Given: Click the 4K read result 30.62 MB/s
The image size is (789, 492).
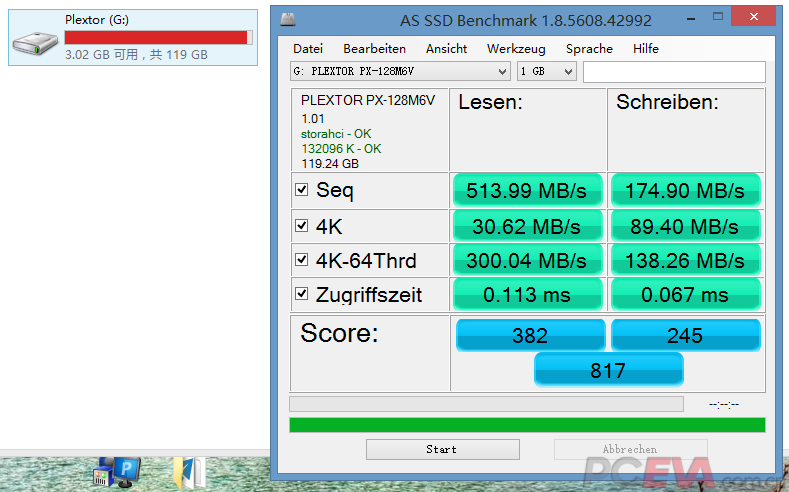Looking at the screenshot, I should (527, 226).
